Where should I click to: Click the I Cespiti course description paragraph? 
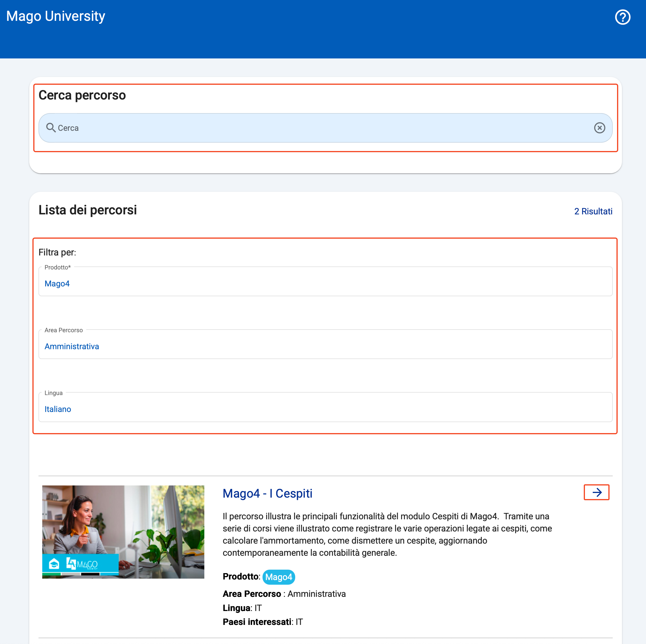click(x=387, y=534)
